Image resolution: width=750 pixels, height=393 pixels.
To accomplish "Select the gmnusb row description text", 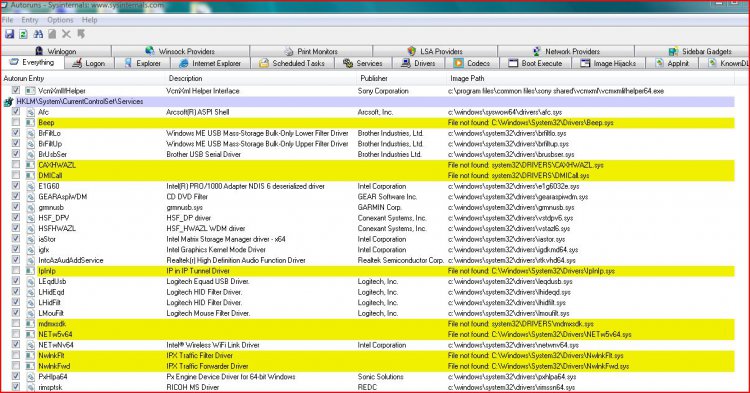I will click(x=185, y=207).
